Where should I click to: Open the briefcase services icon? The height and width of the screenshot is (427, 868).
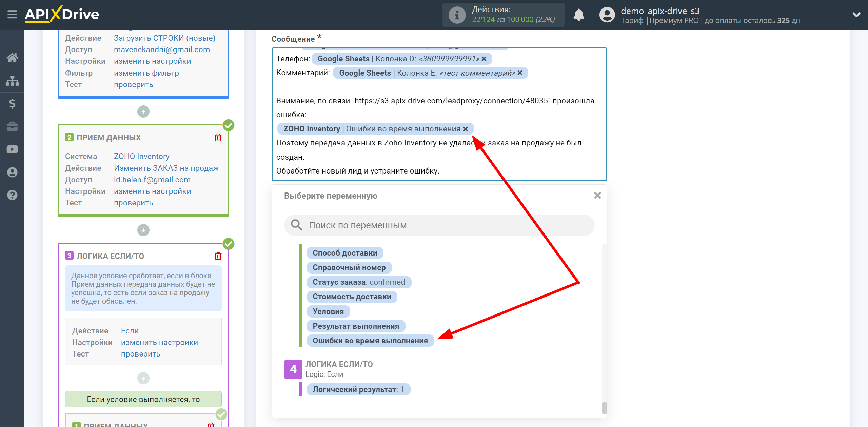click(12, 126)
